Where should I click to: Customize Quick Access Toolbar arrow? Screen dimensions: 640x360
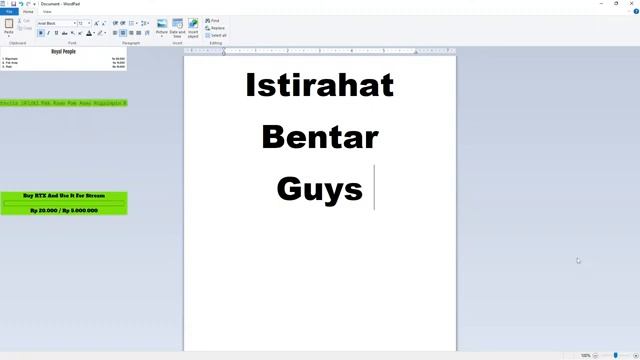click(34, 4)
